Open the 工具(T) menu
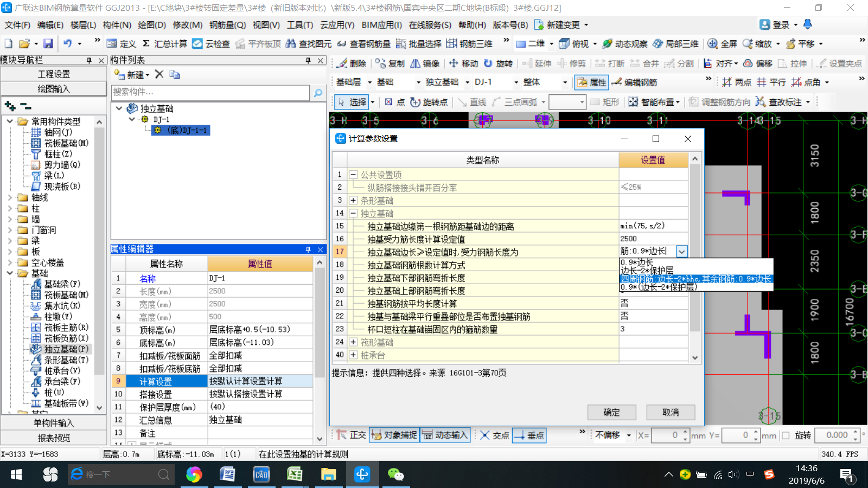The height and width of the screenshot is (488, 868). [x=300, y=25]
